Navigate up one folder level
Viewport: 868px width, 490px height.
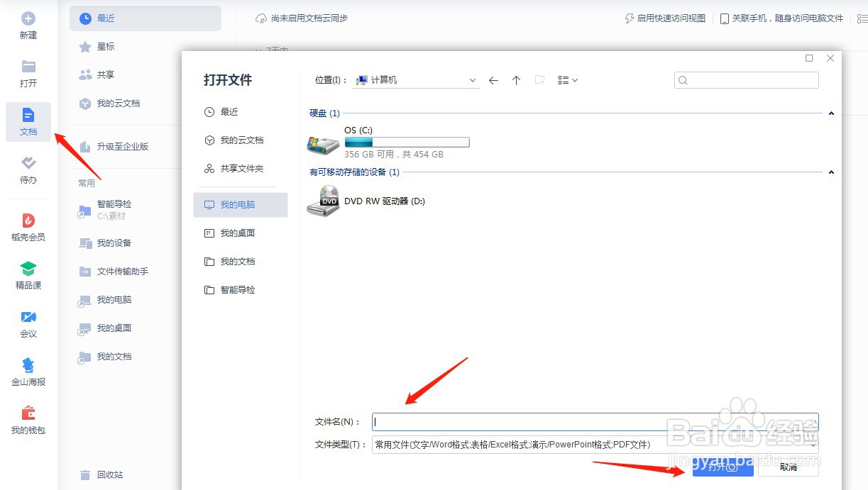pyautogui.click(x=516, y=80)
